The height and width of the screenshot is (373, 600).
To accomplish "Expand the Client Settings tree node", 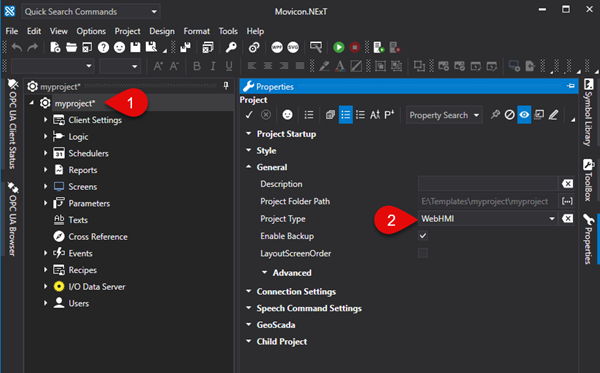I will click(45, 120).
